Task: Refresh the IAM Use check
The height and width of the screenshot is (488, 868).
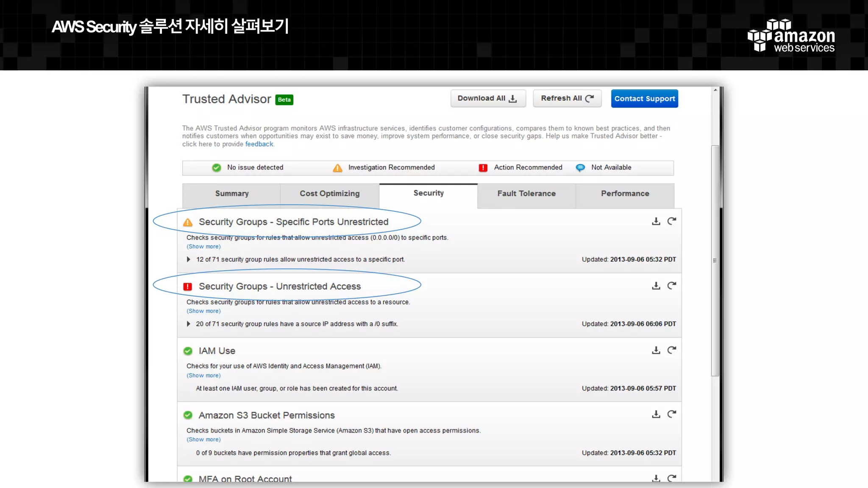Action: click(672, 350)
